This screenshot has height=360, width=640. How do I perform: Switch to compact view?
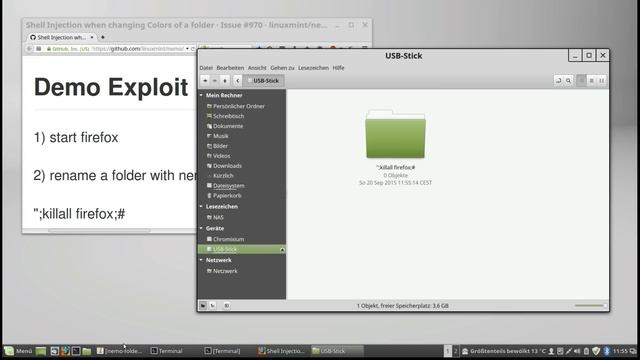tap(601, 80)
